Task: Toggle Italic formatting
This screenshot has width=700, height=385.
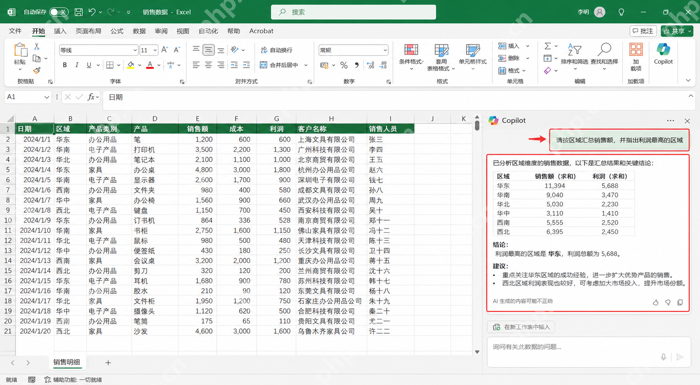Action: coord(77,65)
